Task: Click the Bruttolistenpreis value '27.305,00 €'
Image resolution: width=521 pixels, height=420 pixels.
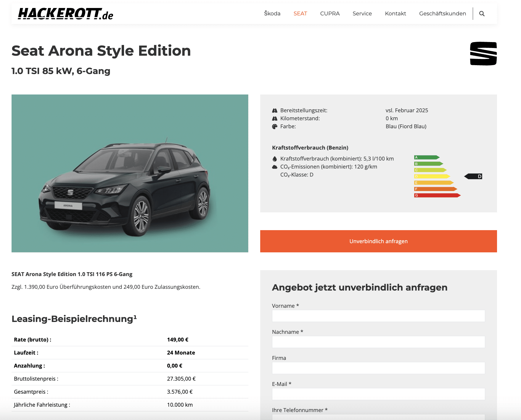Action: coord(181,379)
